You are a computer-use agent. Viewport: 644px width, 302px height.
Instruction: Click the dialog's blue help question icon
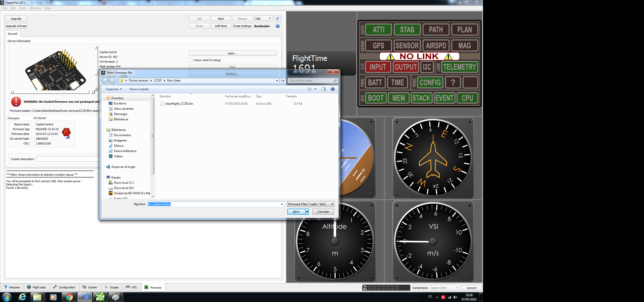click(x=333, y=89)
